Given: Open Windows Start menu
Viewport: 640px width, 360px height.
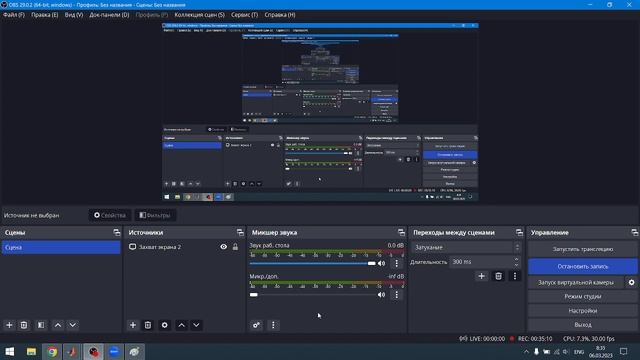Looking at the screenshot, I should tap(10, 351).
